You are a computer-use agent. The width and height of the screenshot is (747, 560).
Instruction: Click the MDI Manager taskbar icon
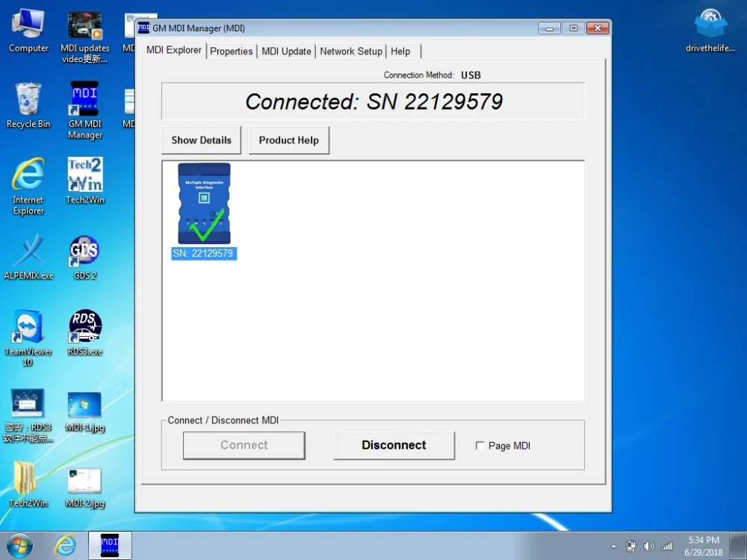click(x=110, y=545)
